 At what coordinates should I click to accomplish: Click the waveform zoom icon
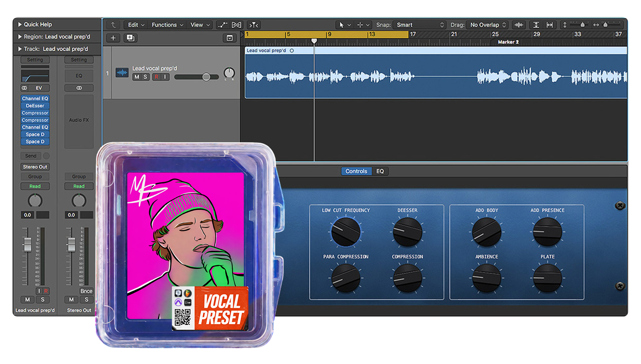click(x=519, y=25)
